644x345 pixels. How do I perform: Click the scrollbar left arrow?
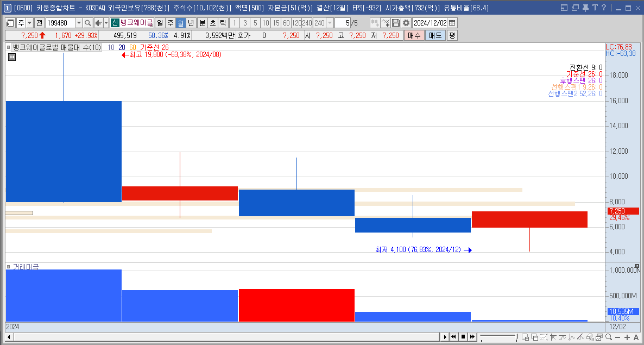click(9, 337)
